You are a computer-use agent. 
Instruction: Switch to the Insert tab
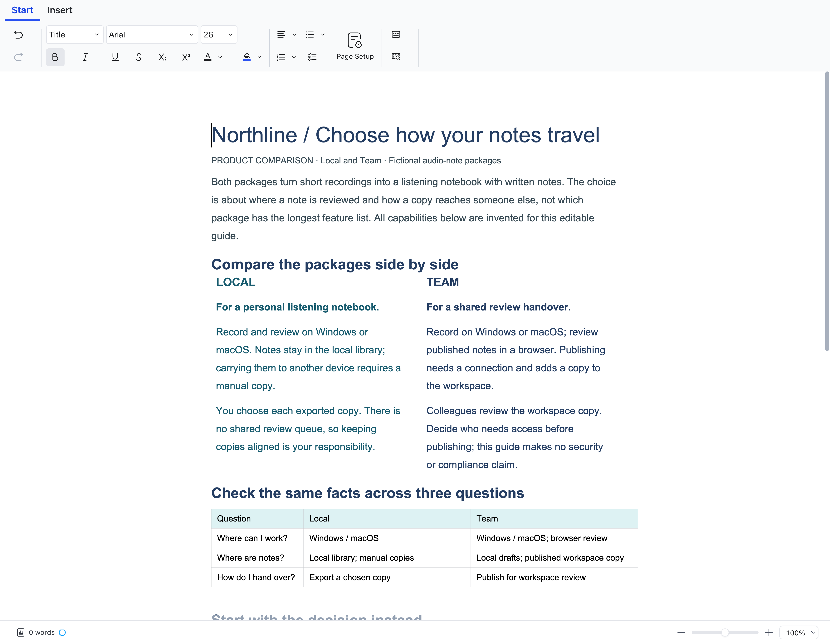pyautogui.click(x=60, y=10)
